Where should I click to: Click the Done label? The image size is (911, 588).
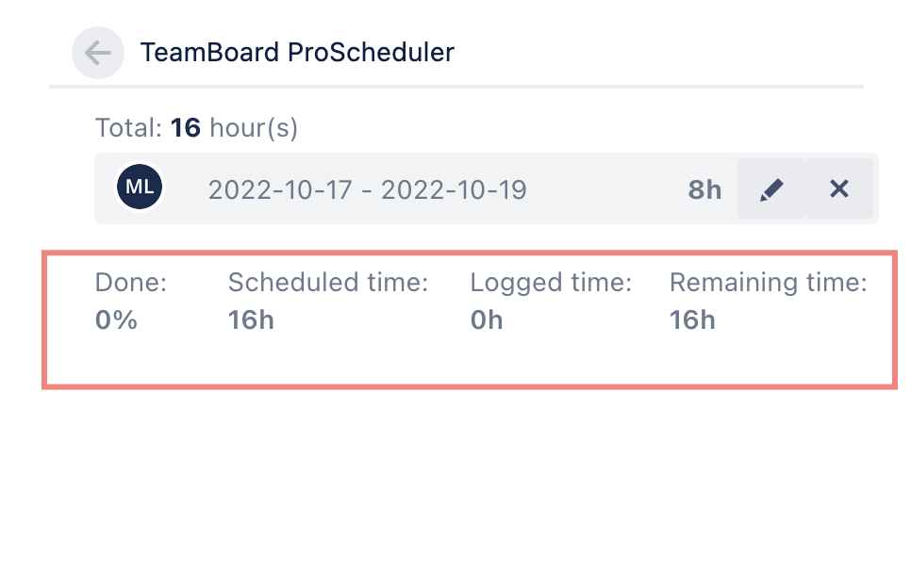(131, 282)
